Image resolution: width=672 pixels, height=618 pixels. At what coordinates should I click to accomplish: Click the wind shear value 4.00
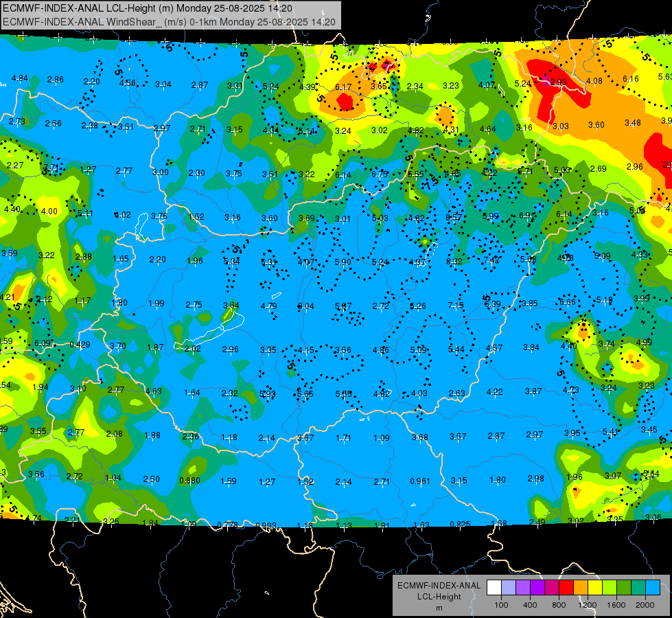[49, 211]
